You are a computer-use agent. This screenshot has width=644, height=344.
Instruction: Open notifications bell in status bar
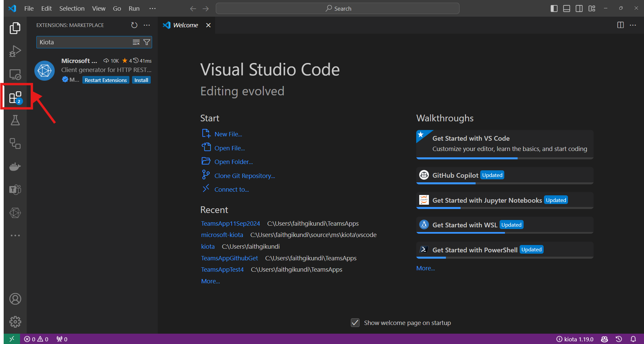(x=633, y=339)
